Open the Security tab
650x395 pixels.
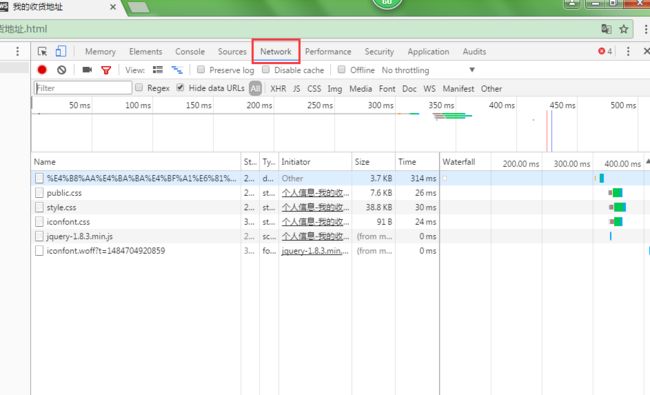pyautogui.click(x=379, y=52)
